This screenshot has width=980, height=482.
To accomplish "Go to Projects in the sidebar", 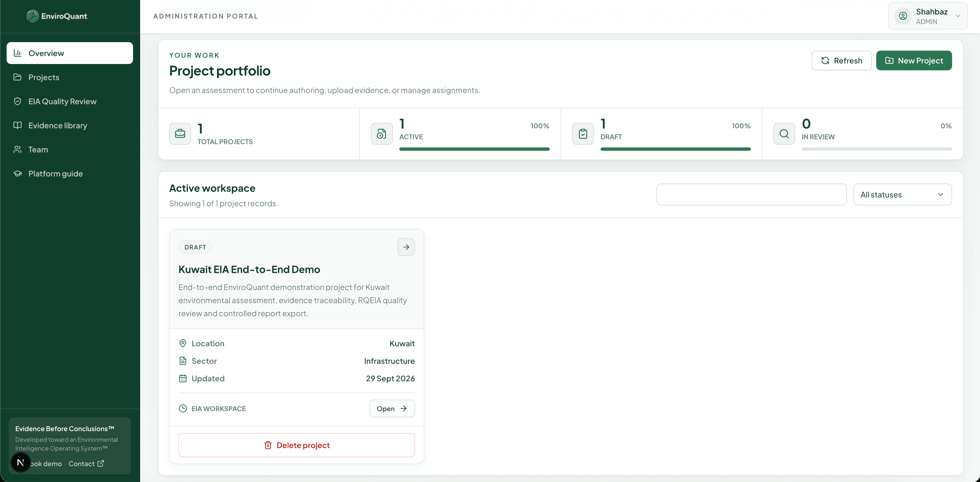I will point(70,77).
